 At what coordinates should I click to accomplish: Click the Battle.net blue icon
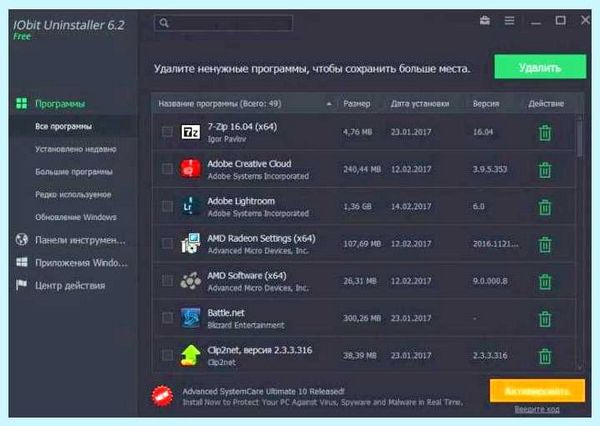pos(191,318)
